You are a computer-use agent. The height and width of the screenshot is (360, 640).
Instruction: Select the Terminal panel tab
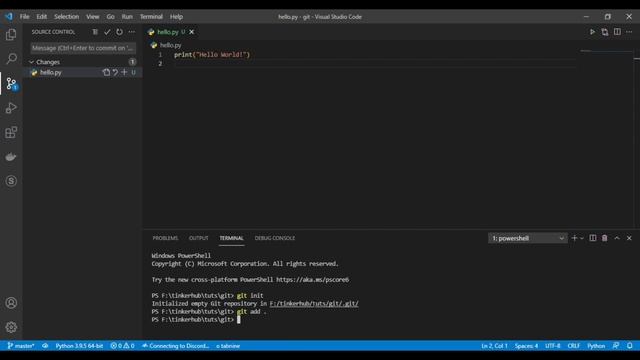tap(231, 238)
